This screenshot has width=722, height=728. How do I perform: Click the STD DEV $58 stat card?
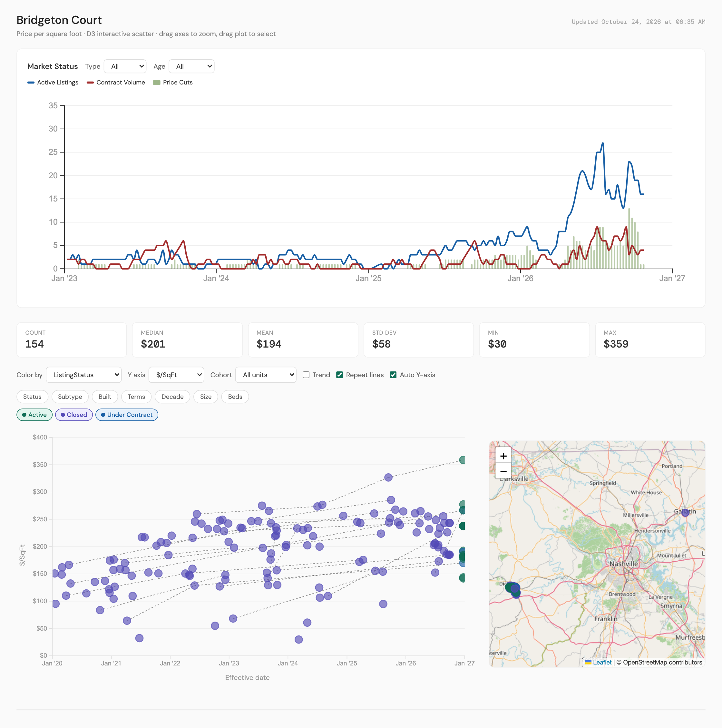coord(419,340)
